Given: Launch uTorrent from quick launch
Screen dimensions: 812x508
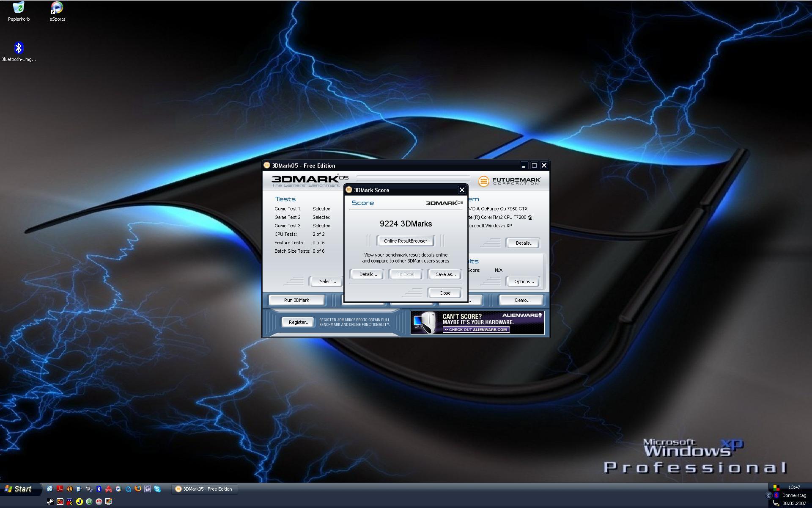Looking at the screenshot, I should pyautogui.click(x=89, y=502).
